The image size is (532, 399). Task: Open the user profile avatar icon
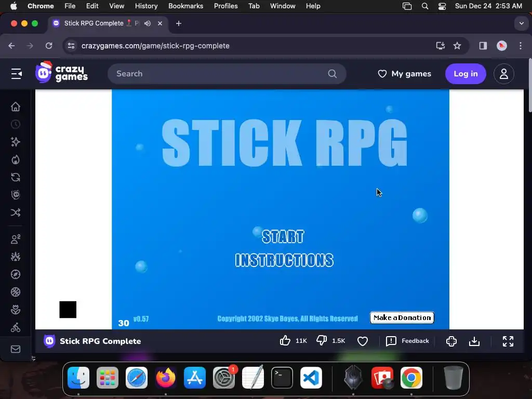coord(504,74)
